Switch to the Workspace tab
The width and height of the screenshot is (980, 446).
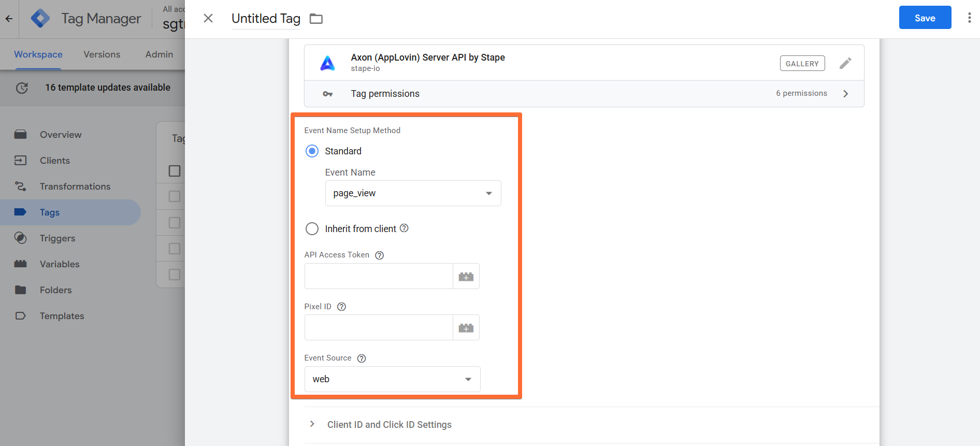pyautogui.click(x=38, y=54)
